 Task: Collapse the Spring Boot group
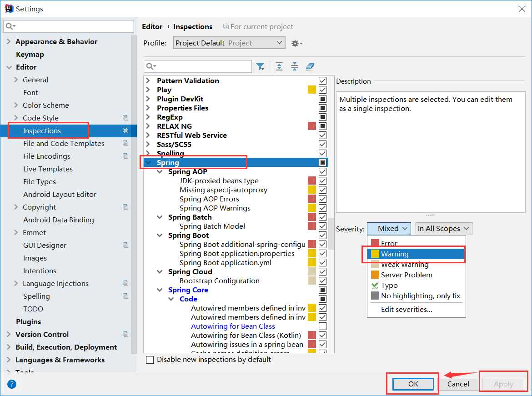[160, 235]
